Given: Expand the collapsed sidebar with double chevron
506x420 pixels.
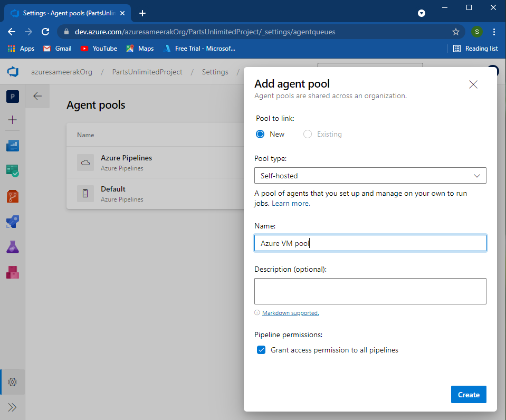Looking at the screenshot, I should tap(12, 407).
